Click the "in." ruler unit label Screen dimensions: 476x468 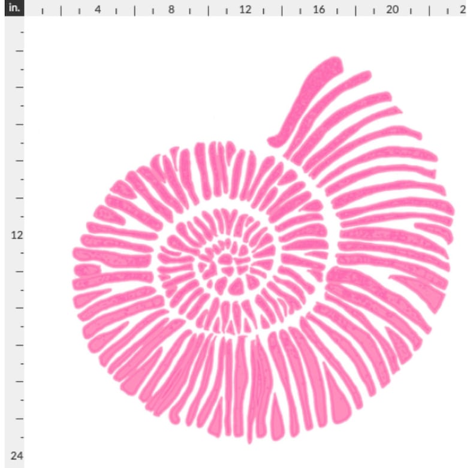[14, 8]
